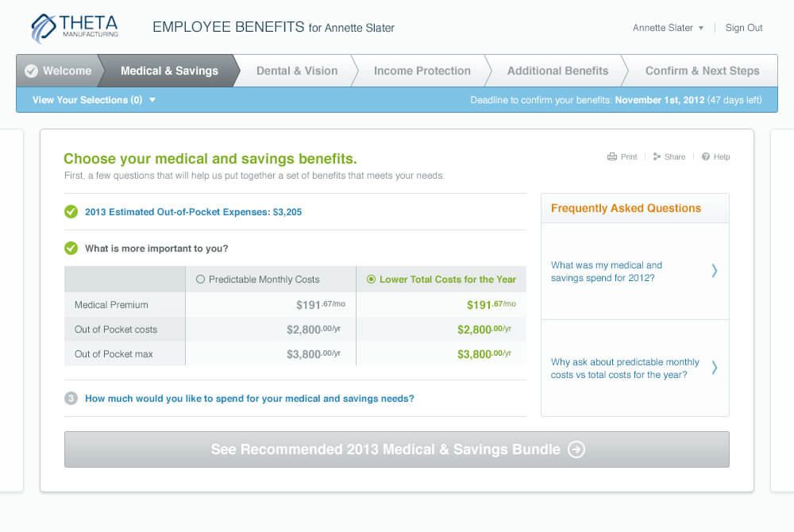Viewport: 794px width, 532px height.
Task: Open the Annette Slater account dropdown
Action: click(x=668, y=28)
